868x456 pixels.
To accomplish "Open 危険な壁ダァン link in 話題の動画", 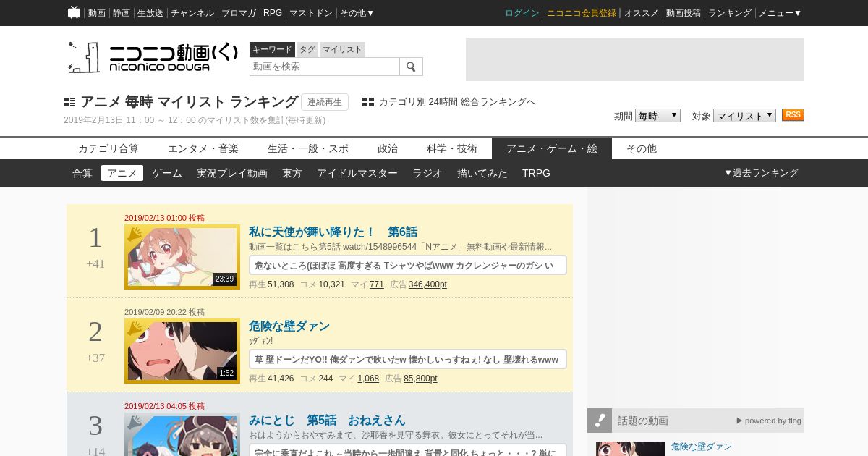I will (702, 447).
